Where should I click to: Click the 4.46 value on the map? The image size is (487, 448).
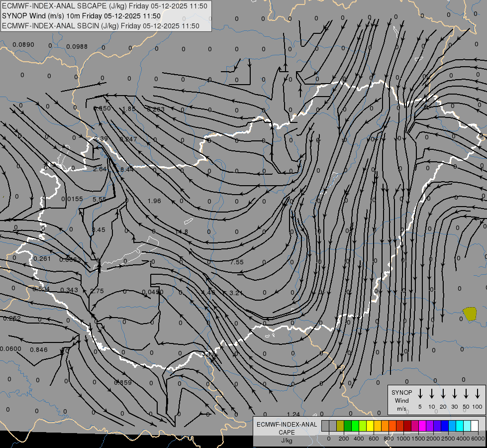point(208,292)
